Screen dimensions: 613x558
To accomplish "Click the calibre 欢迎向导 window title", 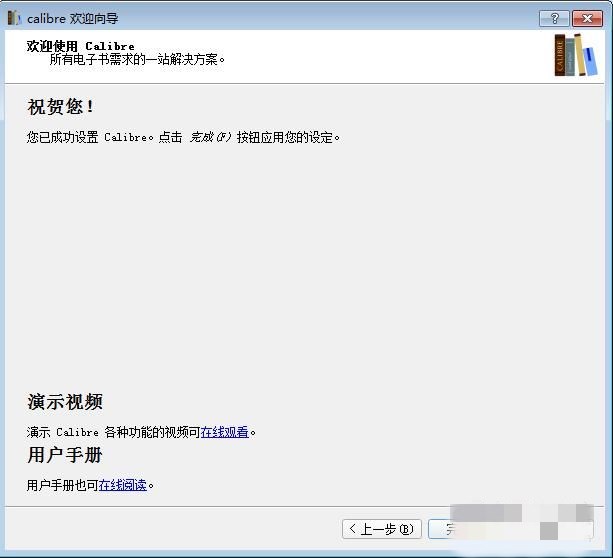I will 73,18.
